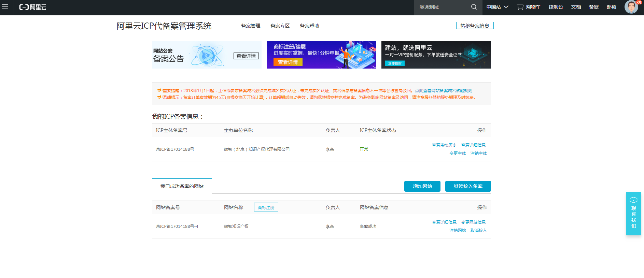Open 备案 in top bar
The image size is (644, 278).
pyautogui.click(x=594, y=7)
